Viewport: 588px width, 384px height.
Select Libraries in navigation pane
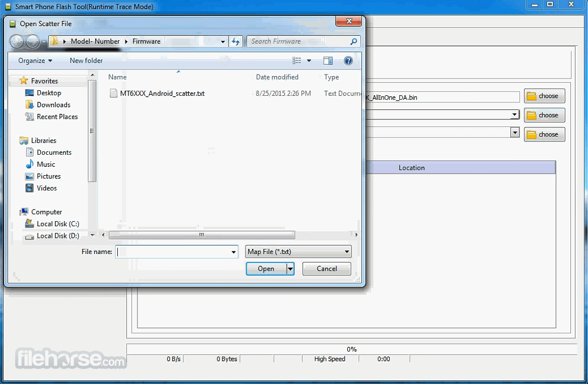43,141
